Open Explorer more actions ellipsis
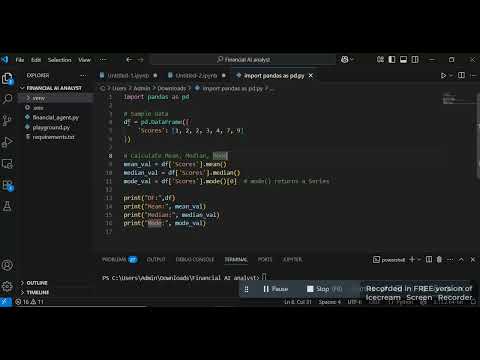 [83, 75]
